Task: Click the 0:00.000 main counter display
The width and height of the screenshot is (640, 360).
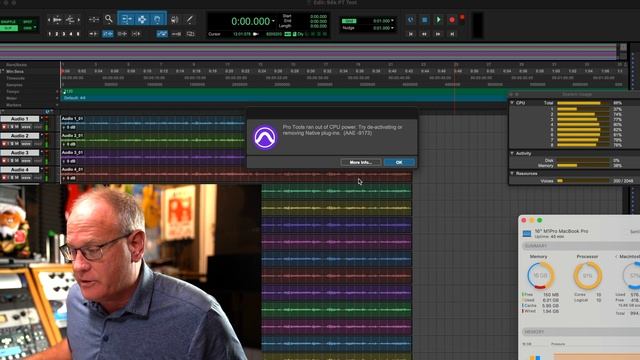Action: point(251,21)
